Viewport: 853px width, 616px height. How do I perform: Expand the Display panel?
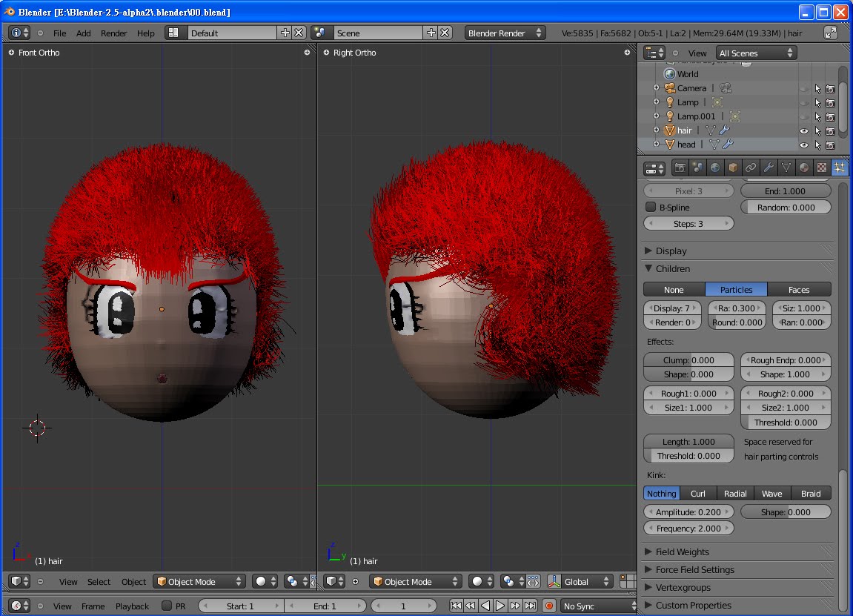pyautogui.click(x=648, y=251)
